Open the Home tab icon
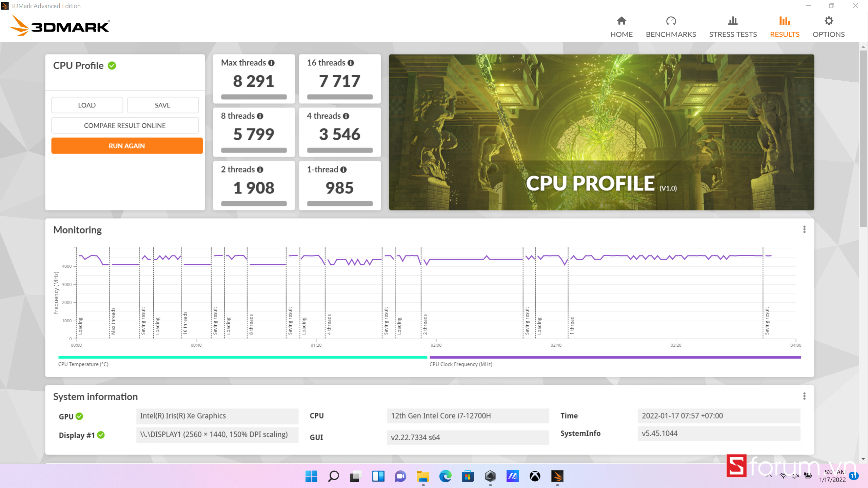Viewport: 868px width, 488px height. tap(621, 21)
